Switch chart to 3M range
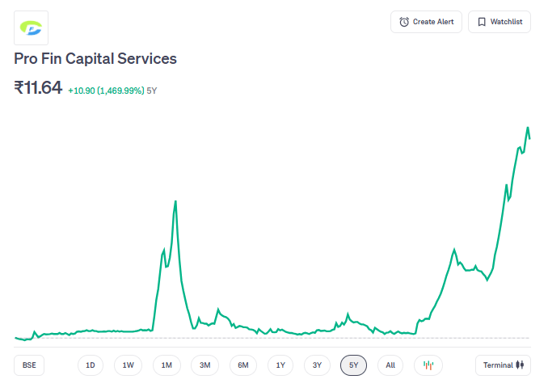 (x=204, y=365)
